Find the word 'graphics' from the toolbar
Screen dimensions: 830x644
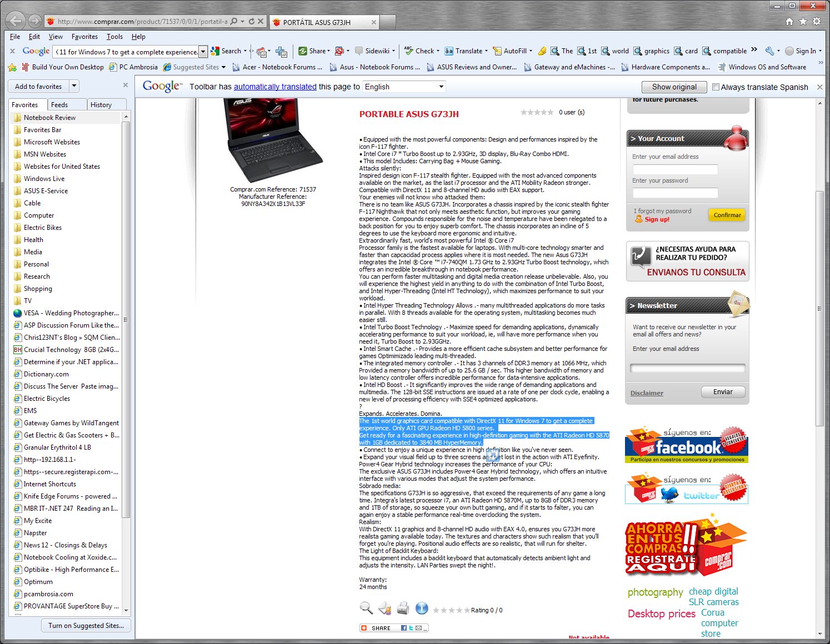pos(652,51)
